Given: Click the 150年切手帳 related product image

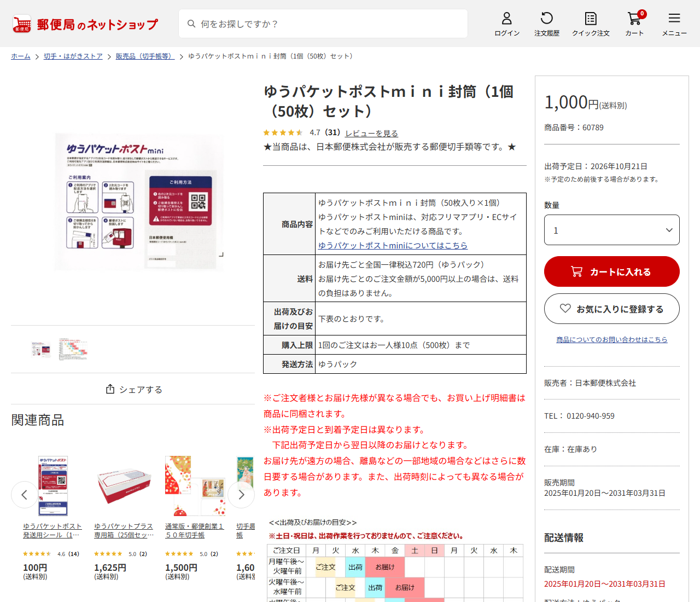Looking at the screenshot, I should coord(195,486).
